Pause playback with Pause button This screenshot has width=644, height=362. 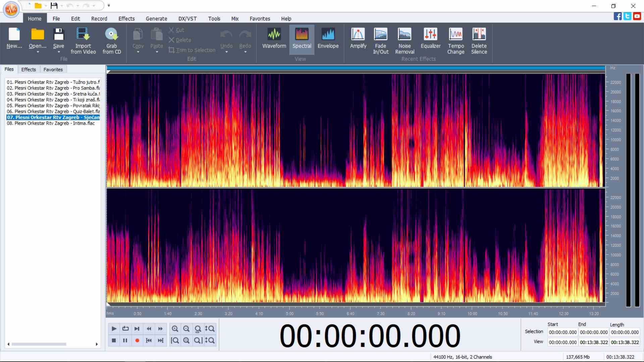125,341
